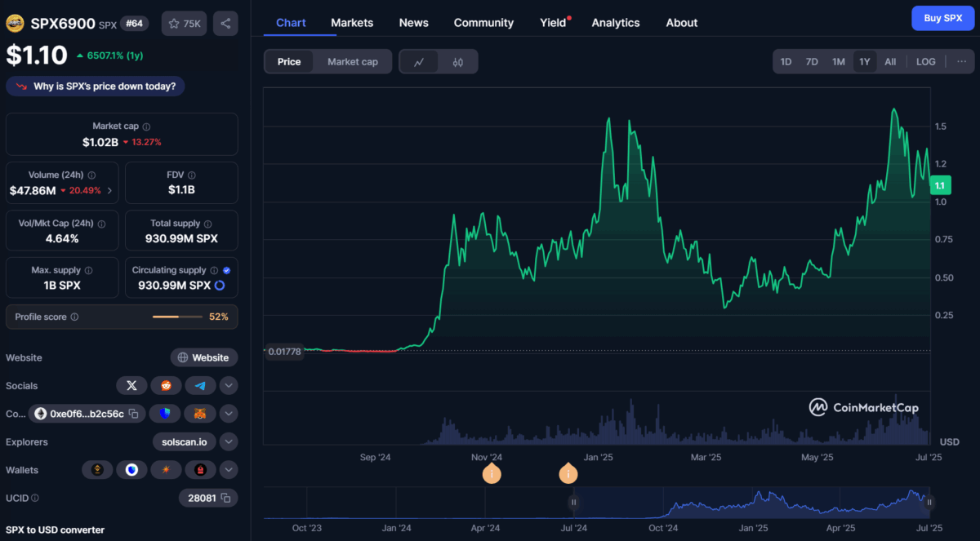This screenshot has height=541, width=980.
Task: Open the X (Twitter) social link
Action: coord(131,385)
